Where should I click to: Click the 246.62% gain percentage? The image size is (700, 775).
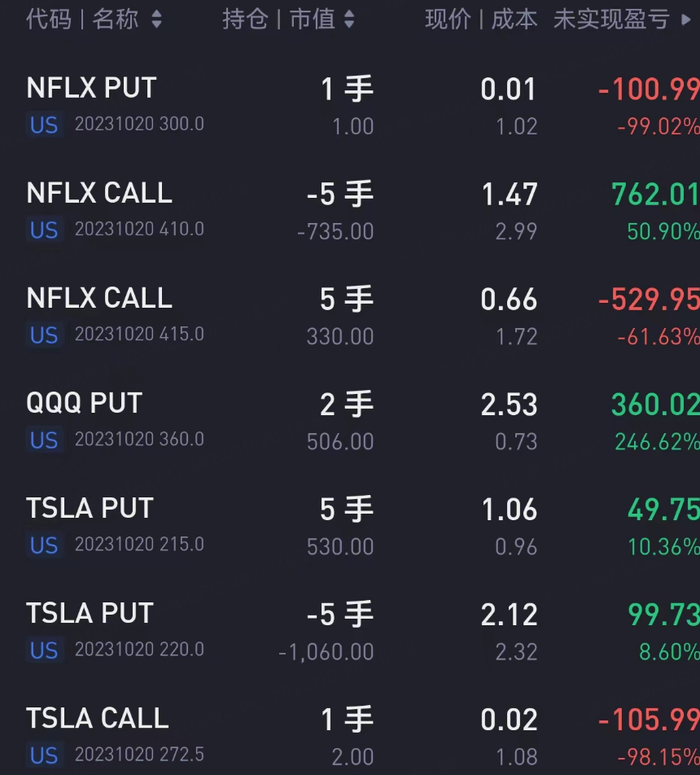[656, 442]
